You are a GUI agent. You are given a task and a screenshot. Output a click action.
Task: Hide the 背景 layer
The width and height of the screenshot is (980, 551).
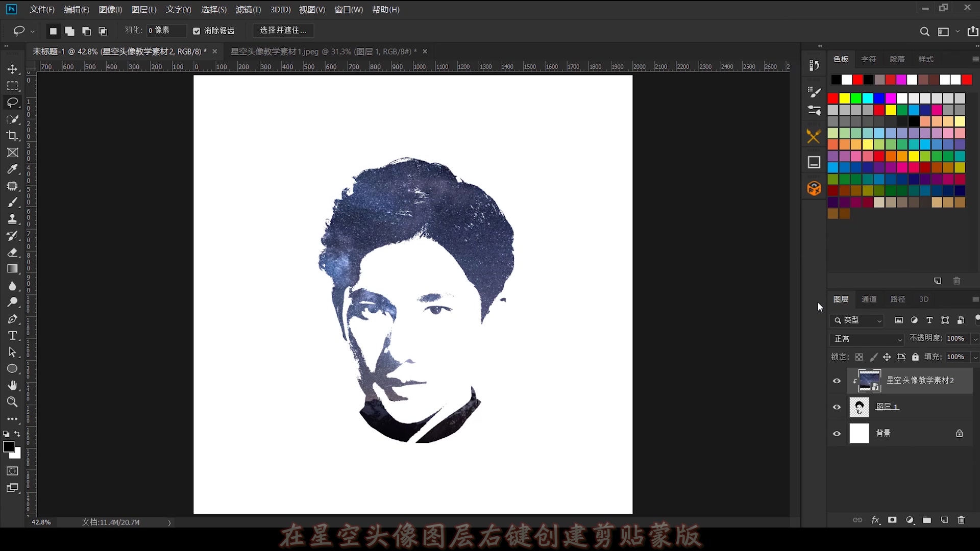(x=837, y=434)
